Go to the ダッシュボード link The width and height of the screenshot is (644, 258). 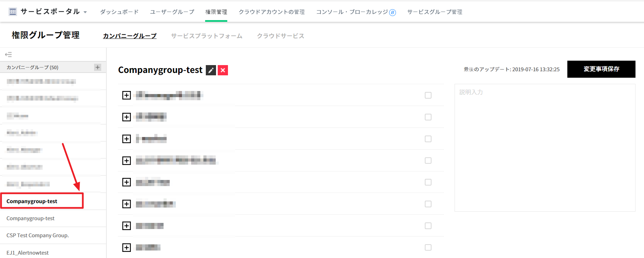click(x=119, y=12)
